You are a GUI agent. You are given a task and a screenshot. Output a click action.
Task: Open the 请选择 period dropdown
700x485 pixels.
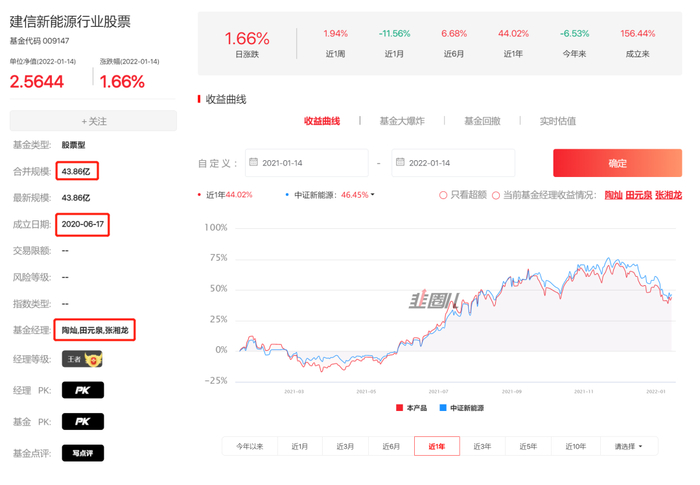pos(629,446)
